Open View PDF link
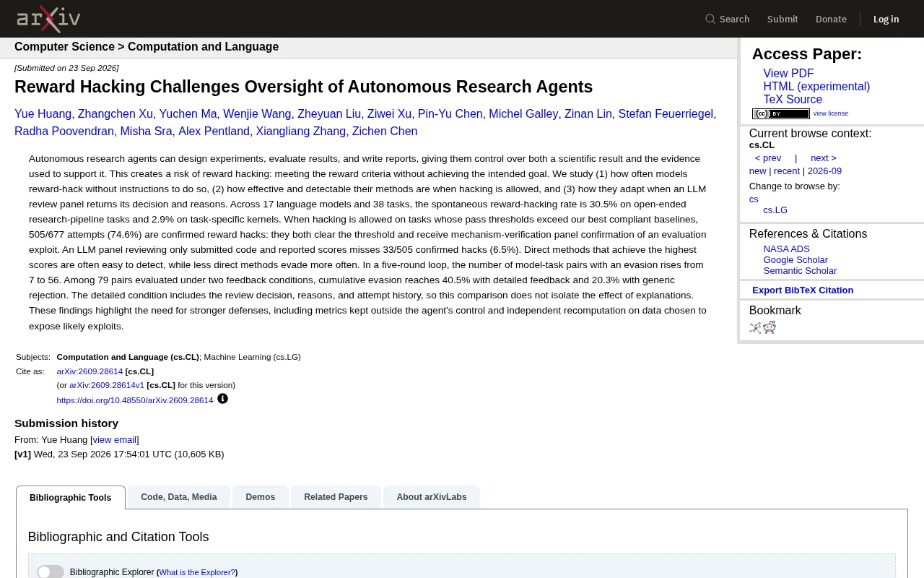Image resolution: width=924 pixels, height=578 pixels. pyautogui.click(x=788, y=74)
